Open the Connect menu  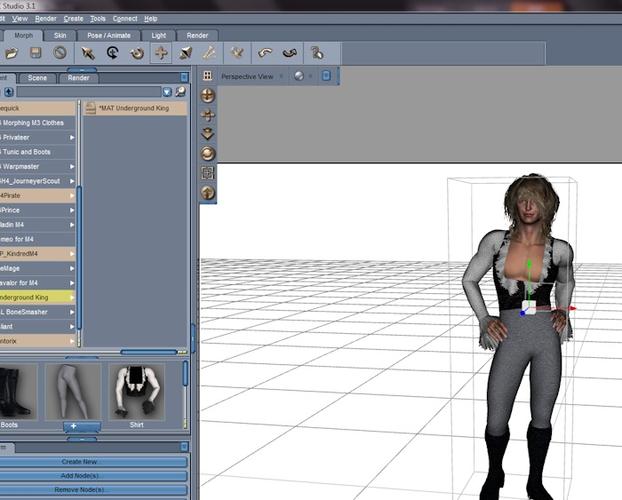point(125,19)
